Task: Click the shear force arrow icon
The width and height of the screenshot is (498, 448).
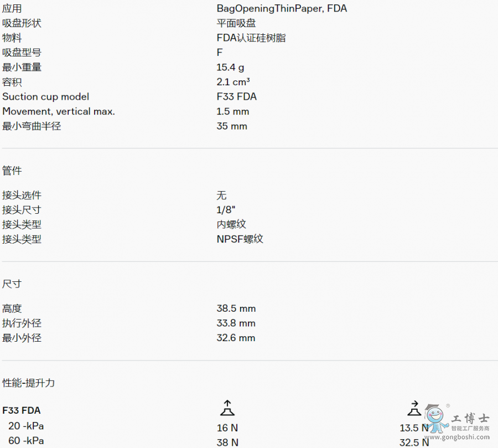Action: point(413,408)
